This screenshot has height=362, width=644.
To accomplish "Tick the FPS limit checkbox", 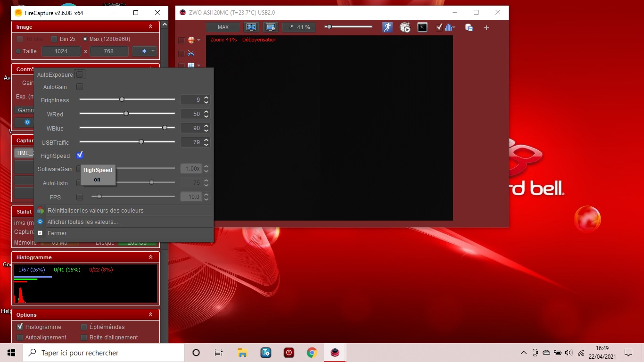I will point(80,197).
